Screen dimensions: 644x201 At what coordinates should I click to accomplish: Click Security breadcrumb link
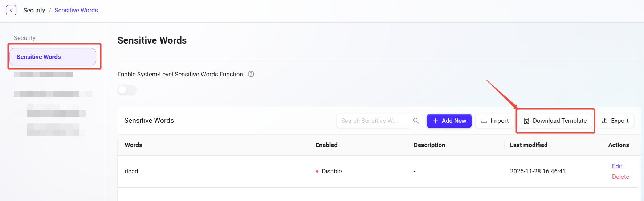pyautogui.click(x=34, y=10)
